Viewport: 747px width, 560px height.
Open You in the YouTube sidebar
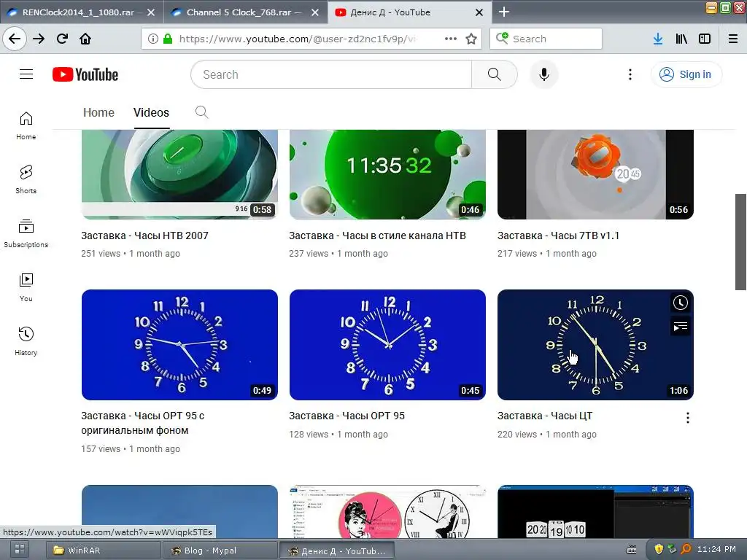tap(26, 287)
